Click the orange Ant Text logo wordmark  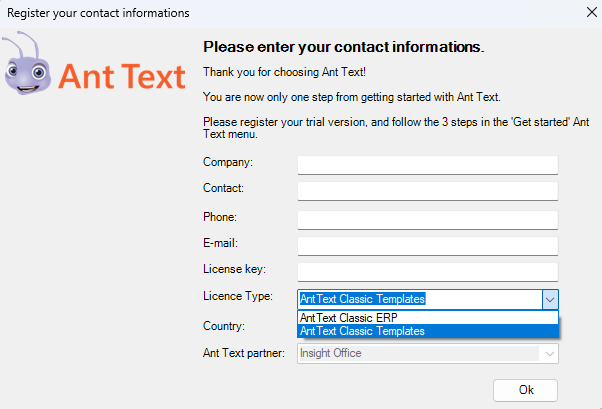tap(122, 77)
